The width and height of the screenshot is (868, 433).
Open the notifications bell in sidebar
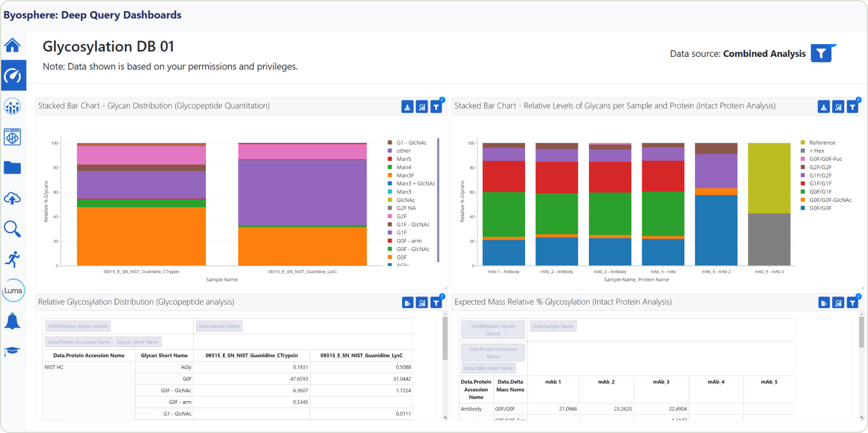13,321
